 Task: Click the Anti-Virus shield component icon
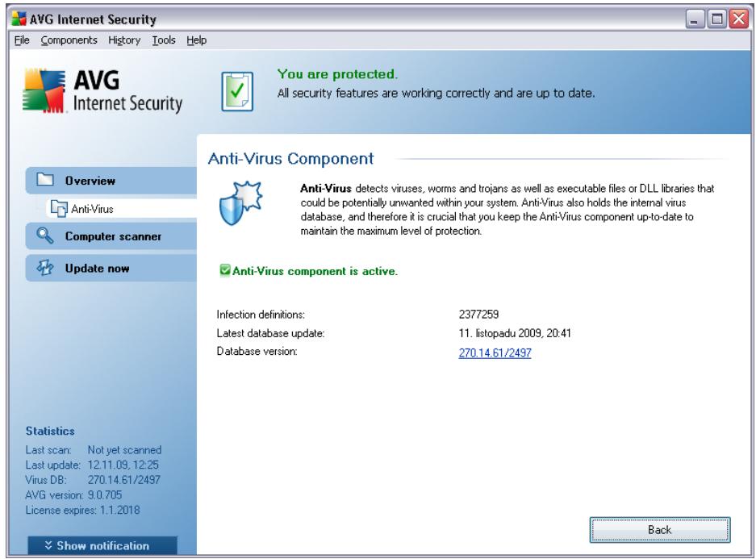pos(240,203)
